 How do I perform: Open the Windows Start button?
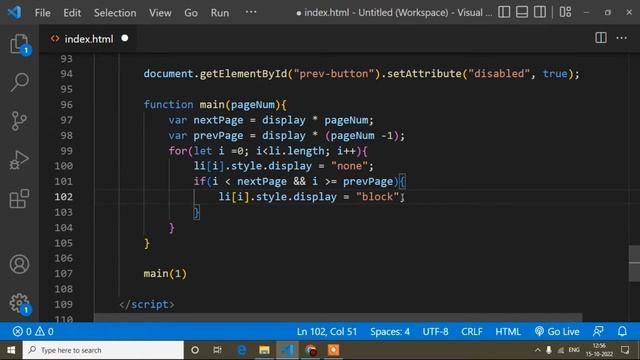click(x=11, y=350)
